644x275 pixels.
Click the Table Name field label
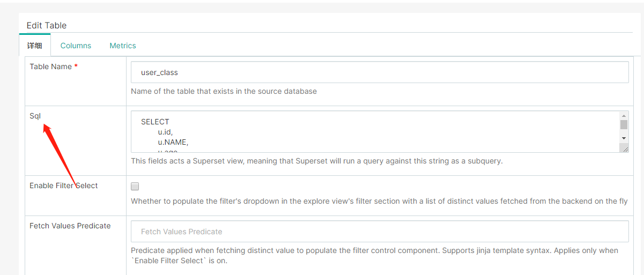click(x=50, y=66)
